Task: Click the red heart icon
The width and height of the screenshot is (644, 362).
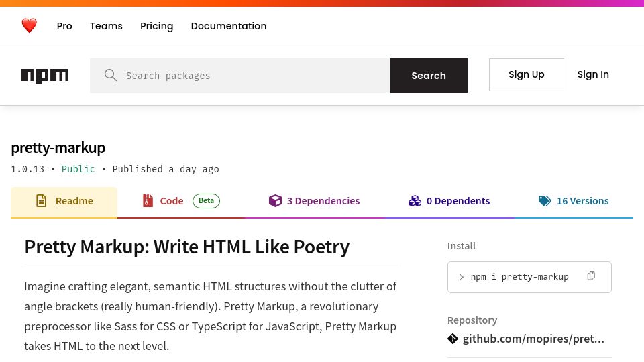Action: coord(29,26)
